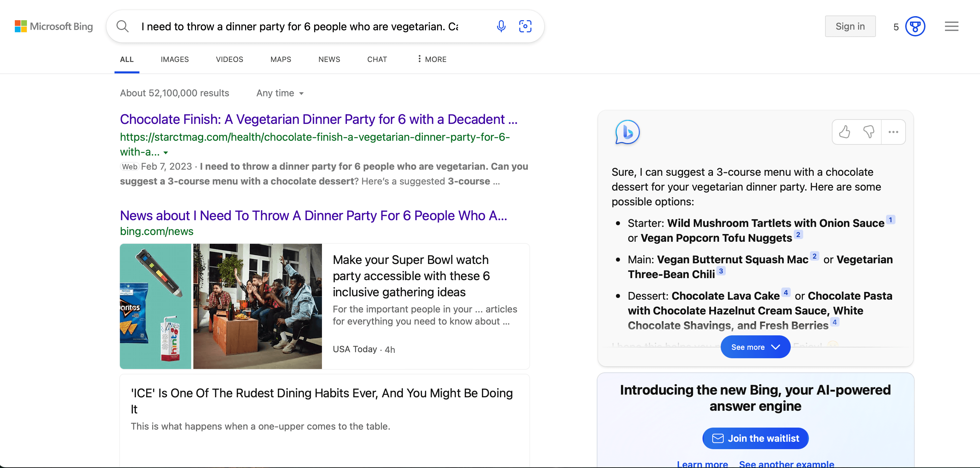980x468 pixels.
Task: Click the search magnifier icon
Action: 122,26
